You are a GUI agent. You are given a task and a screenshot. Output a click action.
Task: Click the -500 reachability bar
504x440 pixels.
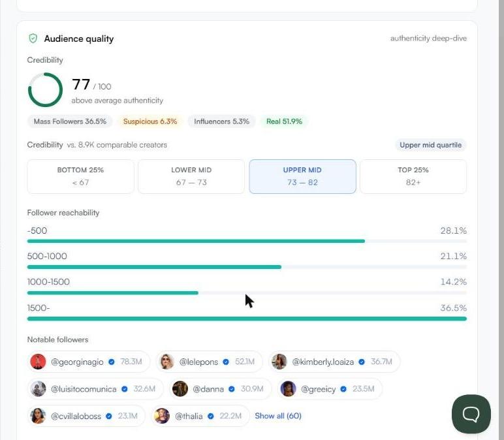pyautogui.click(x=247, y=241)
